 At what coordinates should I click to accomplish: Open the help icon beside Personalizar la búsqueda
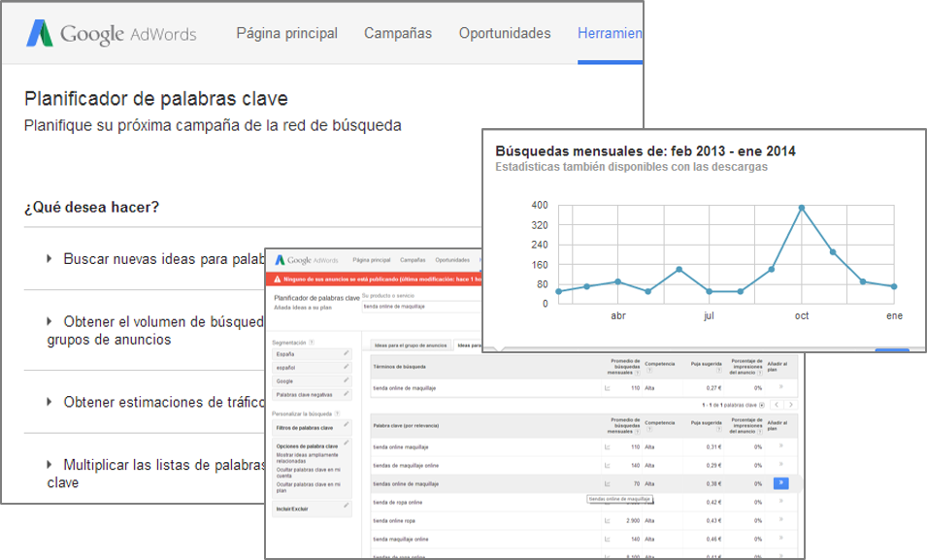[337, 413]
